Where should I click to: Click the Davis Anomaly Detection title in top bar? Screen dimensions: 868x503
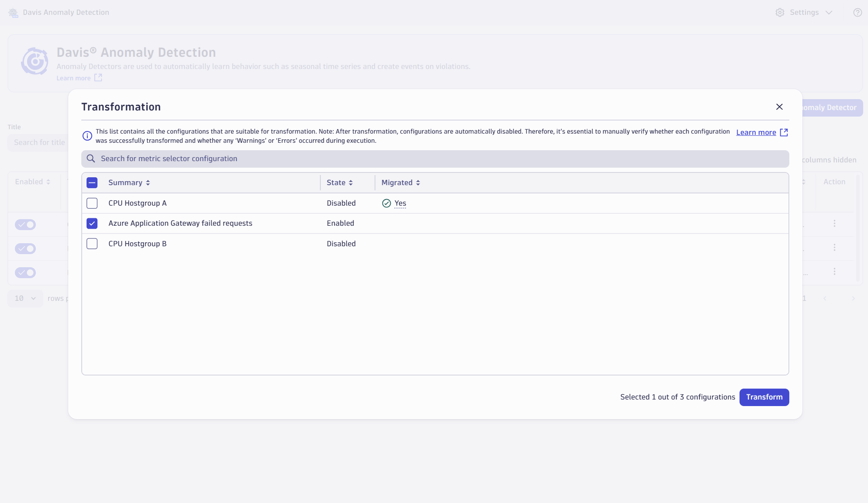pos(66,13)
